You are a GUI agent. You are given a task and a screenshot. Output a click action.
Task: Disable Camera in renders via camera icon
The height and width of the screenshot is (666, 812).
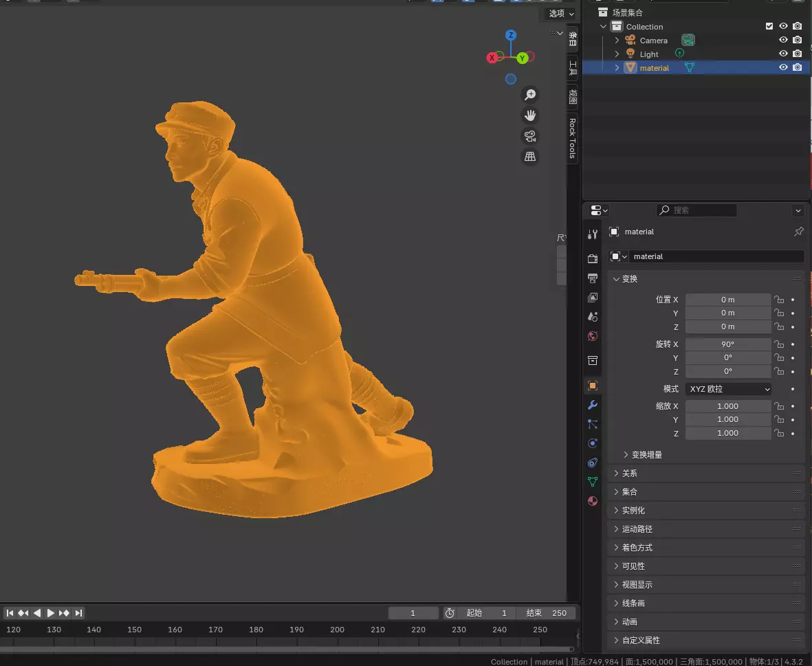(797, 40)
